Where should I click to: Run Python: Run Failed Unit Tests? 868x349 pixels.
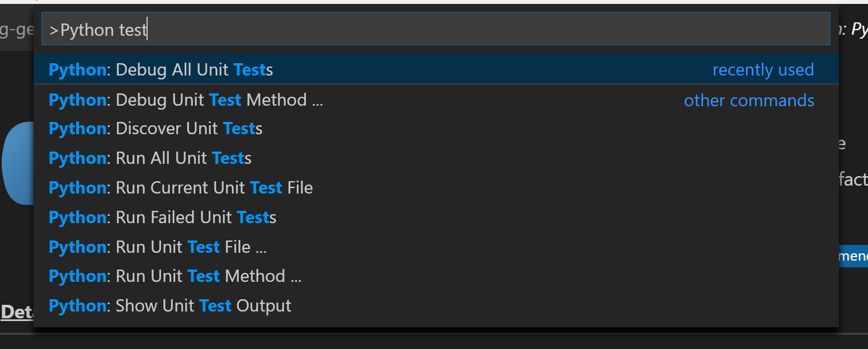[159, 217]
